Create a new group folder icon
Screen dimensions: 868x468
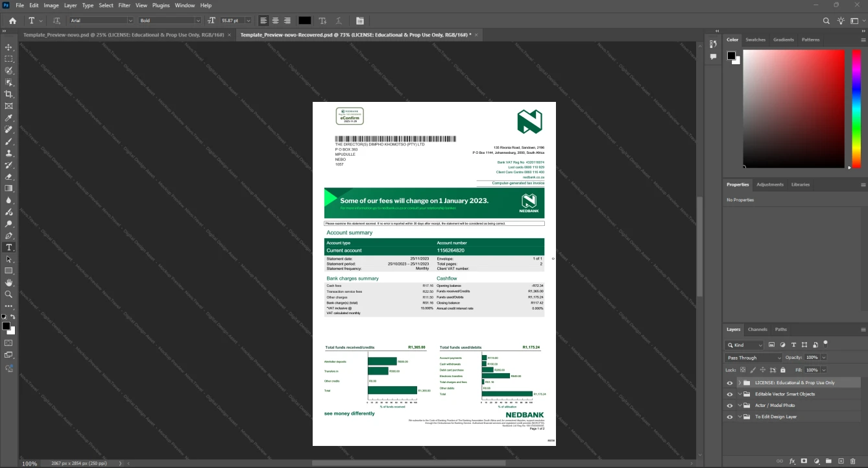pyautogui.click(x=829, y=462)
